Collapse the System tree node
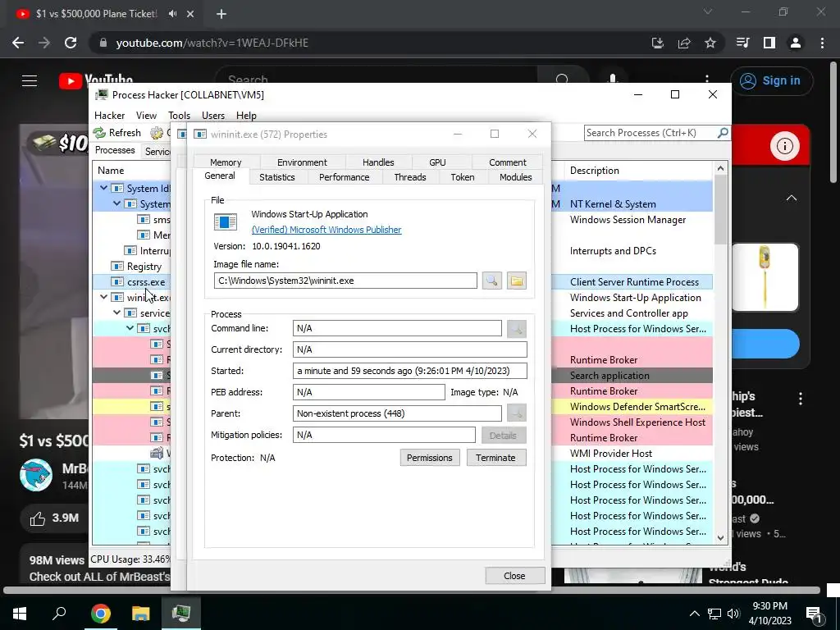Screen dimensions: 840x630 [116, 203]
